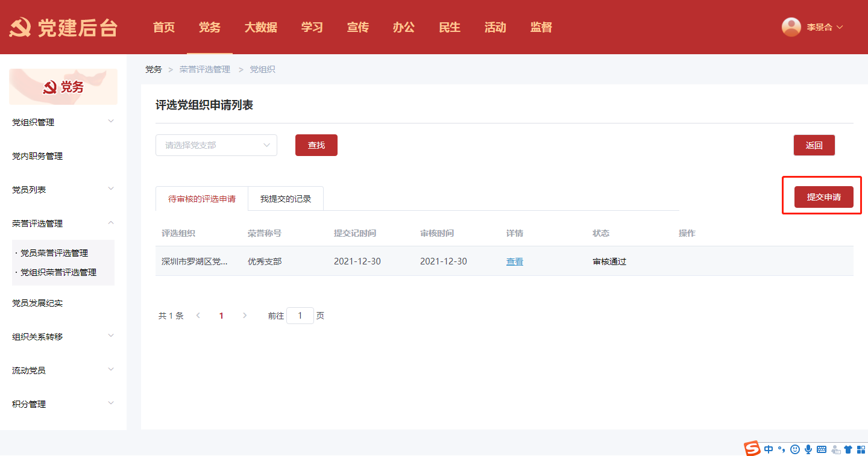Viewport: 868px width, 456px height.
Task: Click the emoji smiley icon in IME toolbar
Action: coord(795,449)
